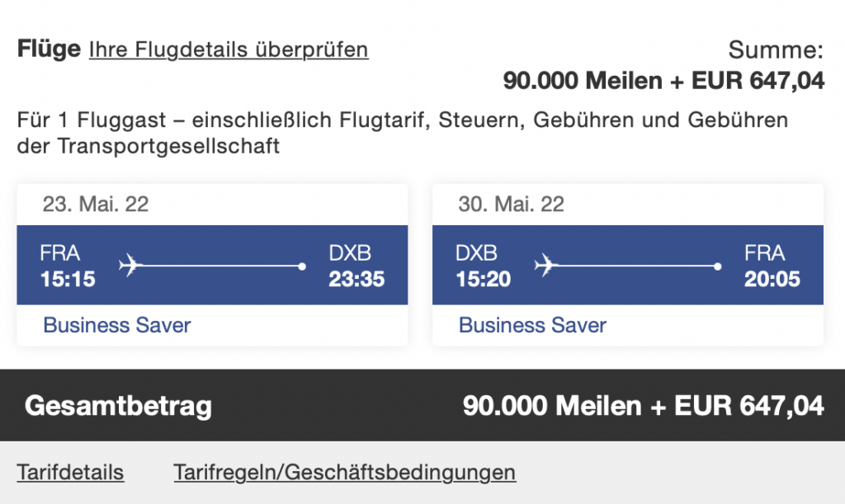Viewport: 845px width, 504px height.
Task: Click the DXB arrival at 23:35
Action: click(356, 266)
